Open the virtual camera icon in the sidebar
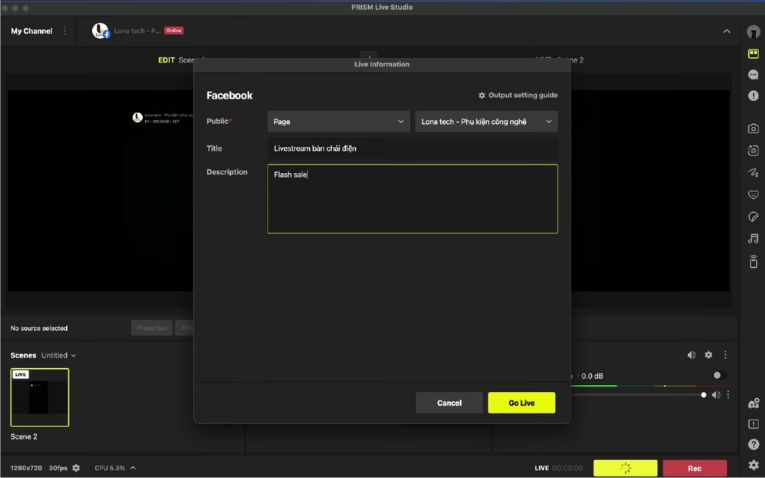The image size is (765, 478). pyautogui.click(x=753, y=150)
